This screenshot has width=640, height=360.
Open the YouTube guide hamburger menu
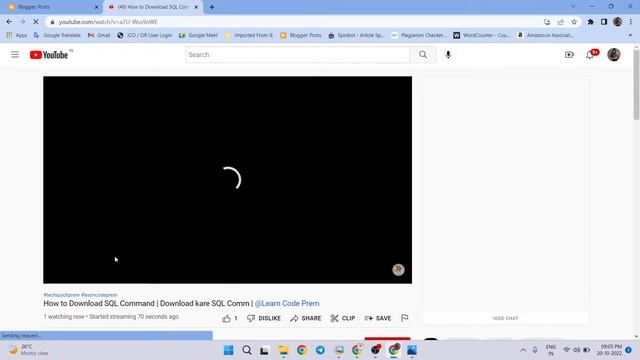coord(15,55)
